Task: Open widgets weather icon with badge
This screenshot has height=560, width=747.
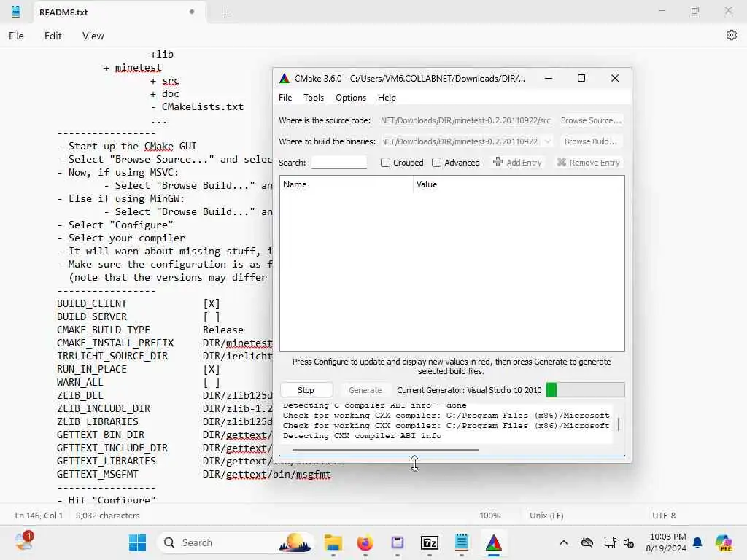Action: pyautogui.click(x=24, y=542)
